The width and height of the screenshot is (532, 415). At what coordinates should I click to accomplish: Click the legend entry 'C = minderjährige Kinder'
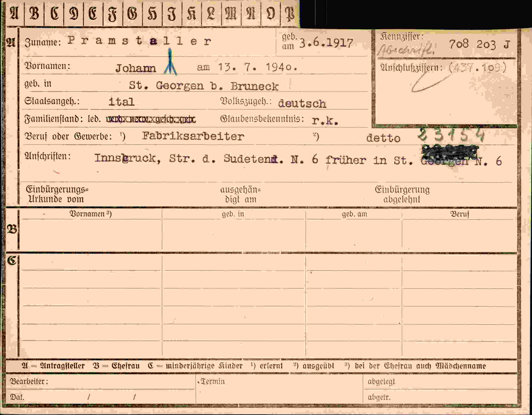click(195, 366)
